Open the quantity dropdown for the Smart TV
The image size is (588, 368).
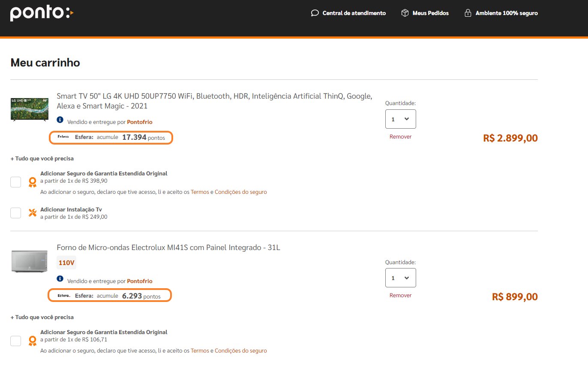point(401,119)
